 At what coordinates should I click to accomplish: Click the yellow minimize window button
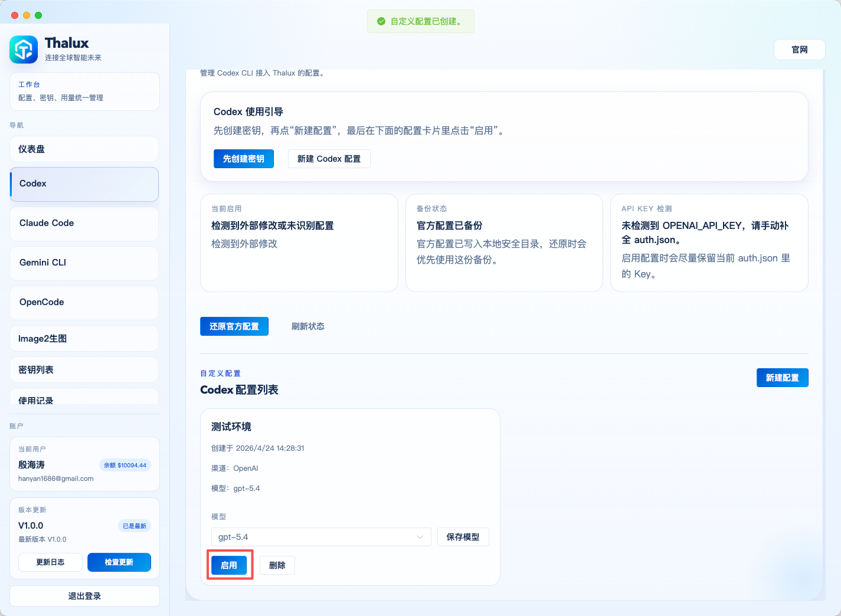click(x=27, y=15)
